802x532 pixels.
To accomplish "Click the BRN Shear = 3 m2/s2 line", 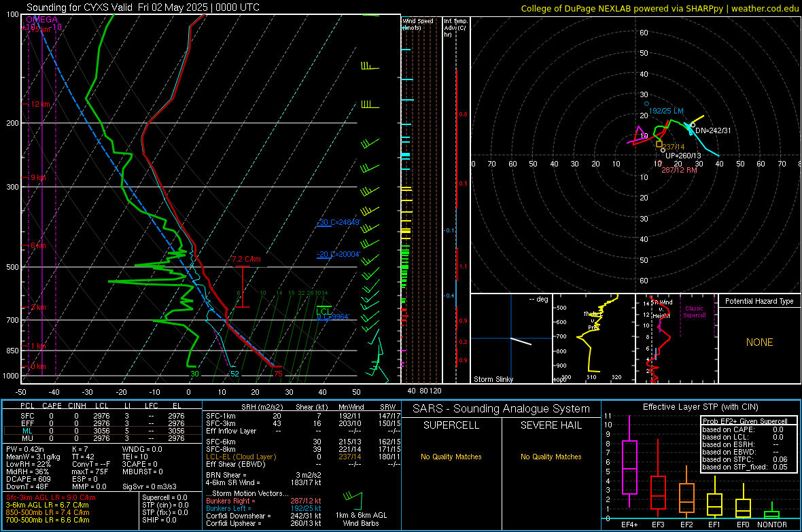I will [x=264, y=475].
